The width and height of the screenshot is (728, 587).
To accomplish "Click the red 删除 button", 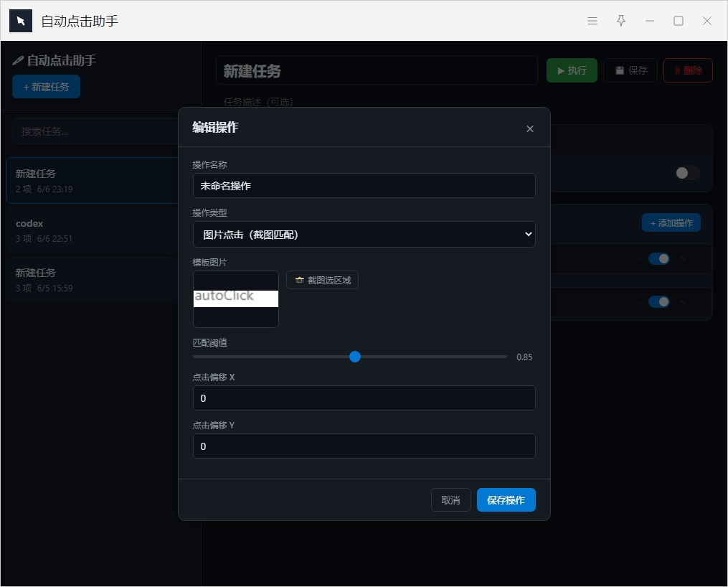I will point(688,70).
